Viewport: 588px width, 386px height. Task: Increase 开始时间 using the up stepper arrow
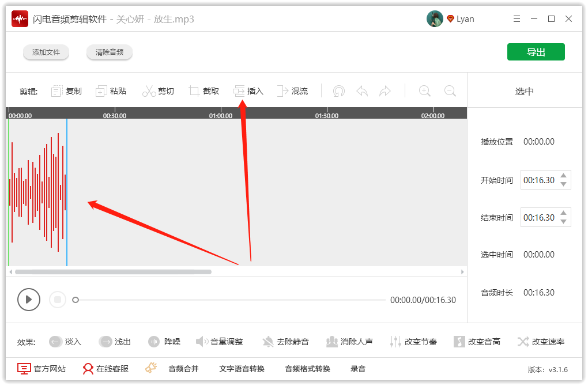tap(564, 176)
